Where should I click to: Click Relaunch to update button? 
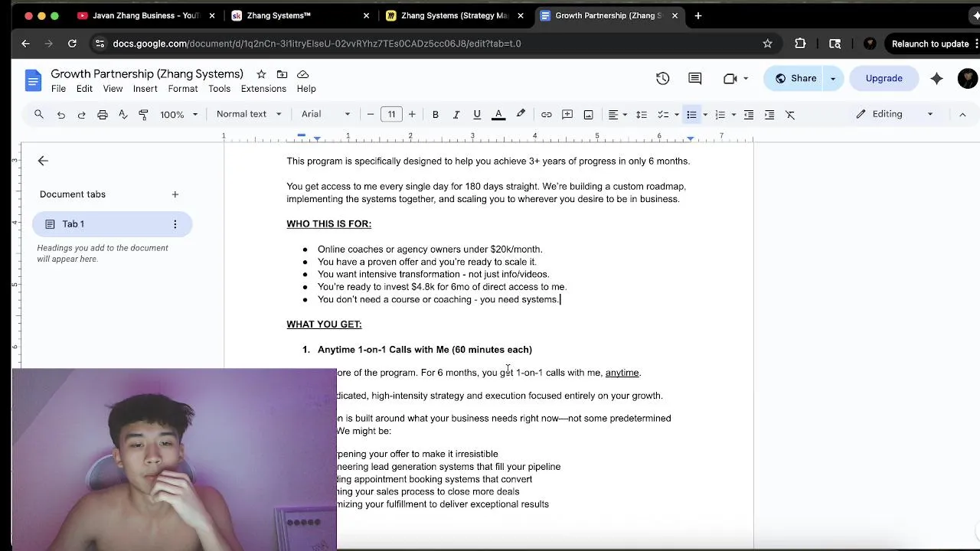(930, 44)
